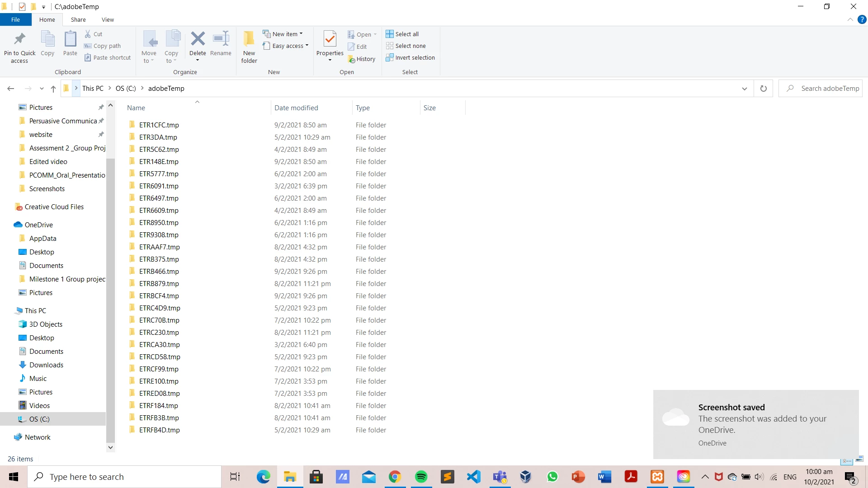This screenshot has width=868, height=488.
Task: Open the View ribbon tab
Action: [108, 20]
